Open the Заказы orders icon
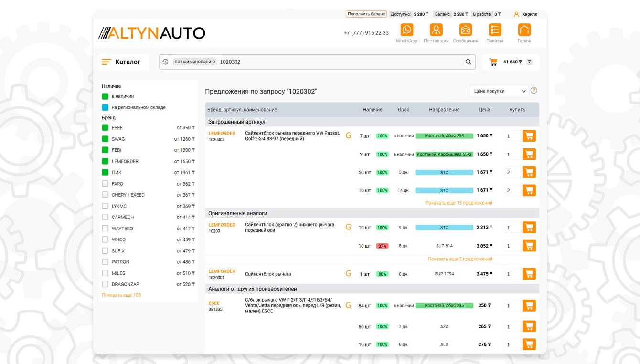This screenshot has height=364, width=640. point(495,30)
